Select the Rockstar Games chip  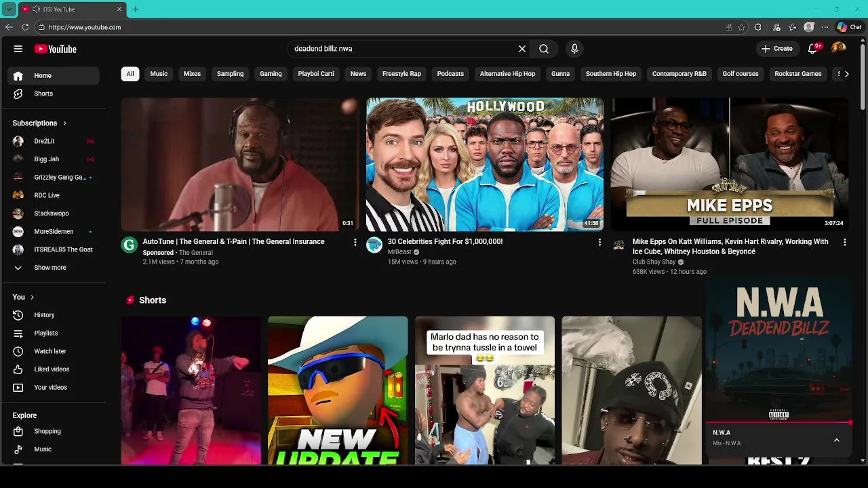798,74
